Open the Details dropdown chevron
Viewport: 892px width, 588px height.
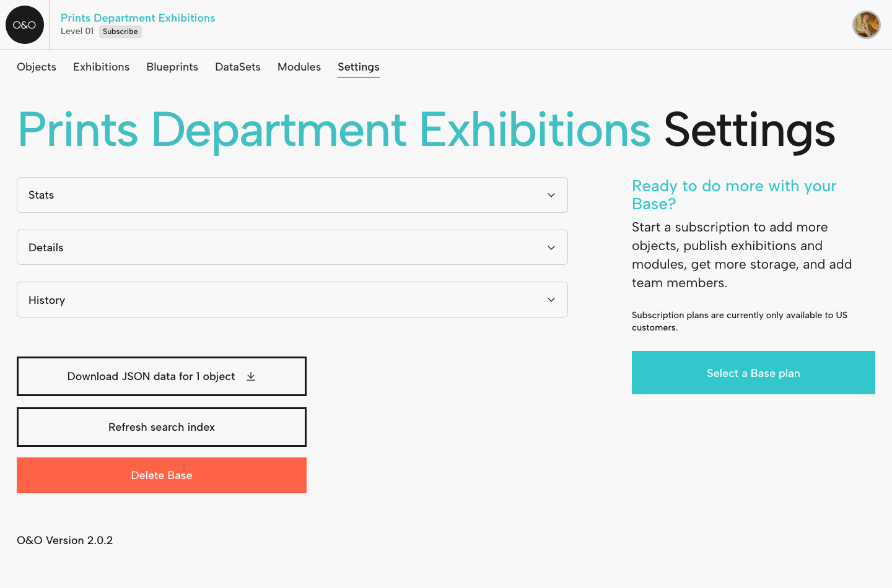[x=551, y=247]
